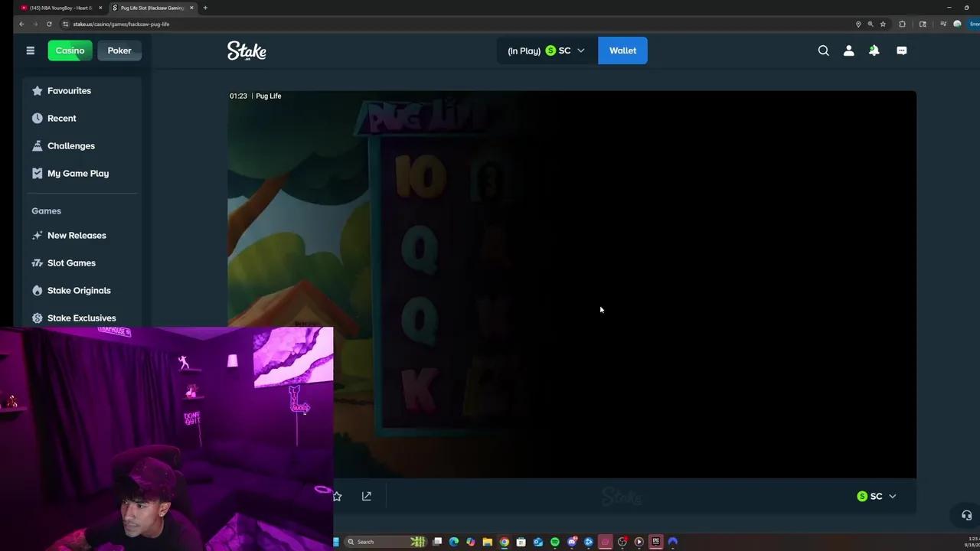The image size is (980, 551).
Task: Open the hamburger sidebar menu
Action: point(31,51)
